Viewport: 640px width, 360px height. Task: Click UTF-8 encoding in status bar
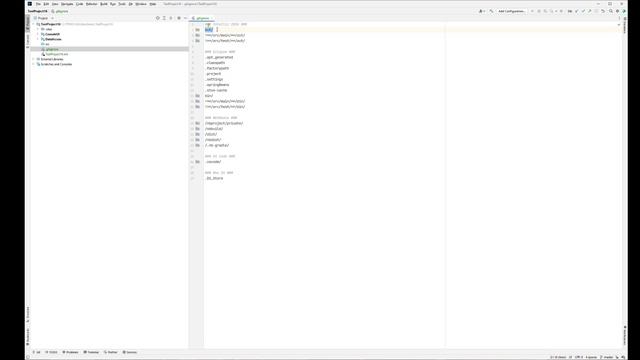pos(579,357)
